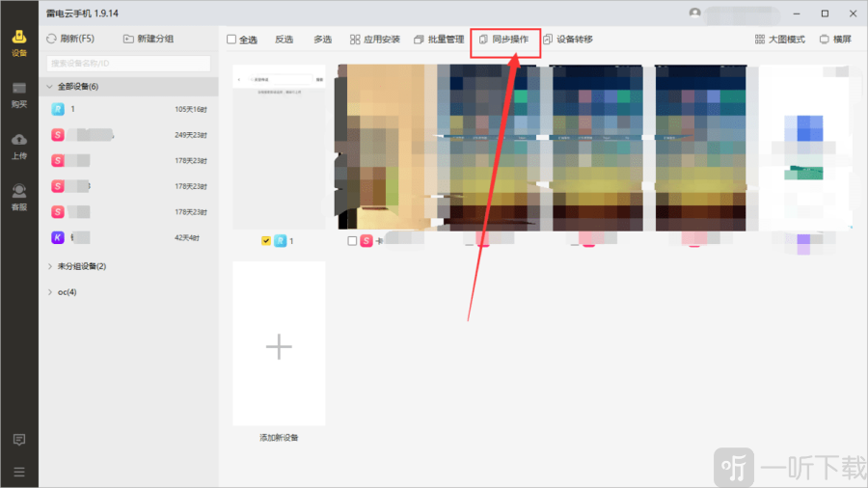Select device 1 with 105天16时 remaining
868x488 pixels.
coord(128,109)
